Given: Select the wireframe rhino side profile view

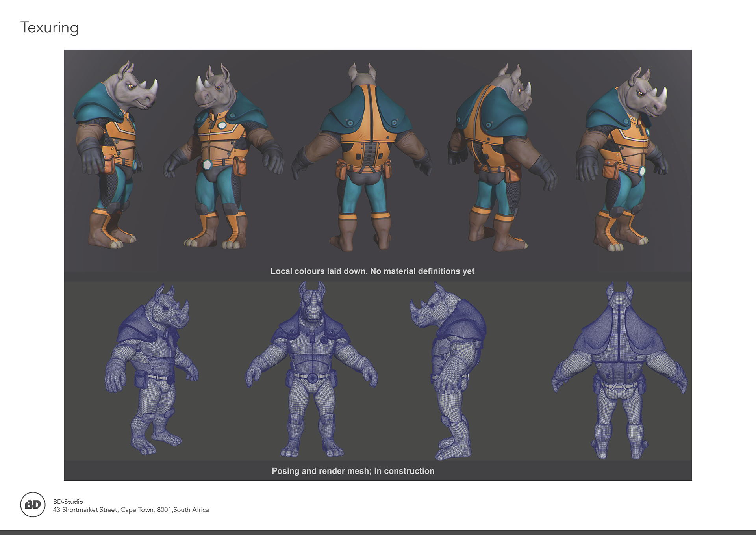Looking at the screenshot, I should point(448,370).
